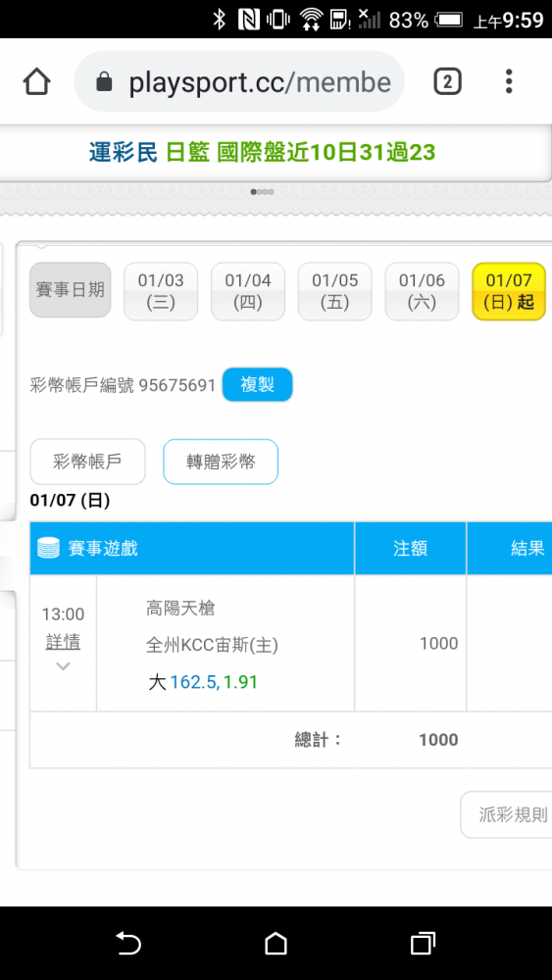Tap the padlock site security icon

point(105,82)
